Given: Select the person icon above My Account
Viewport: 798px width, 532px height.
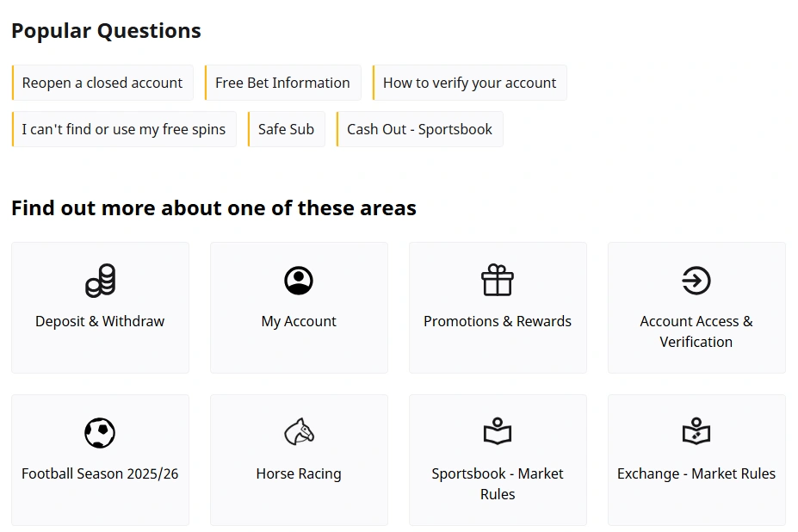Looking at the screenshot, I should pos(299,280).
